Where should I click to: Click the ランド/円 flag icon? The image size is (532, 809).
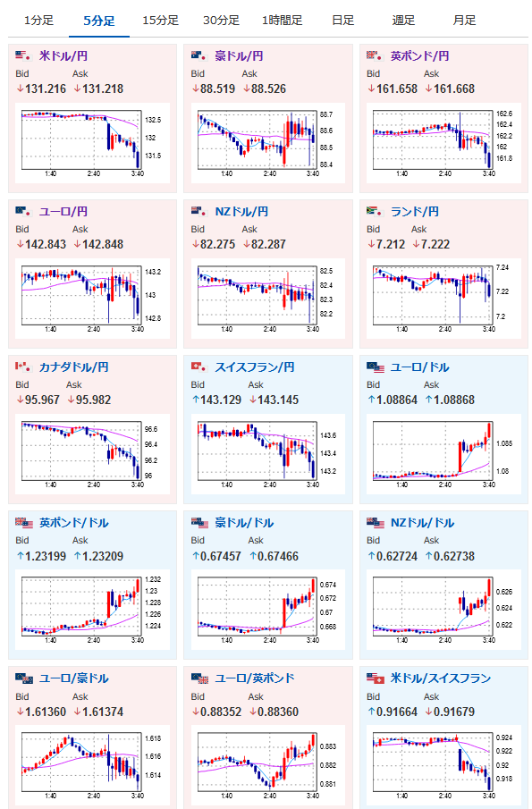pos(375,212)
